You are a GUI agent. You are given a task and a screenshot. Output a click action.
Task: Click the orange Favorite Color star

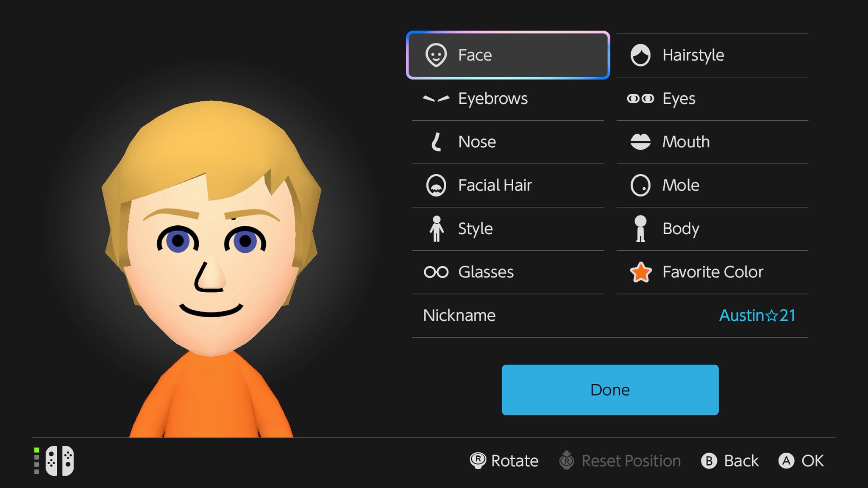(640, 272)
